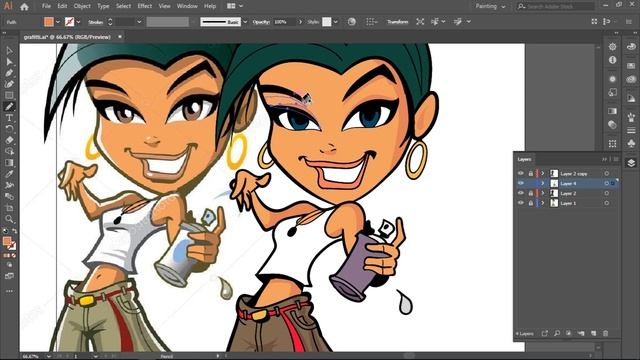Open the Object menu
The image size is (640, 360).
pyautogui.click(x=82, y=6)
